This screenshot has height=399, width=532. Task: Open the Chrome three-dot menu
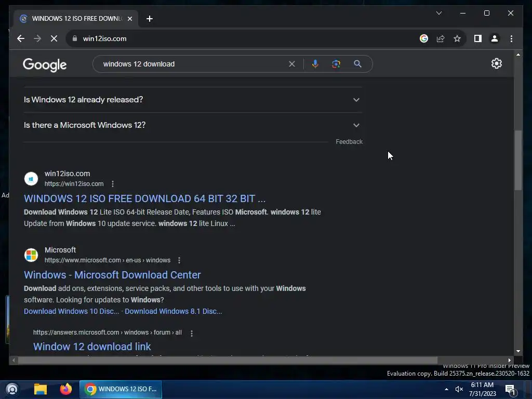tap(511, 38)
